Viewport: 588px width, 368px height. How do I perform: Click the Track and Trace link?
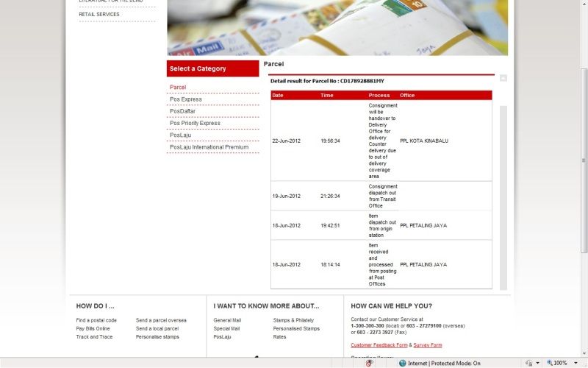pyautogui.click(x=94, y=336)
